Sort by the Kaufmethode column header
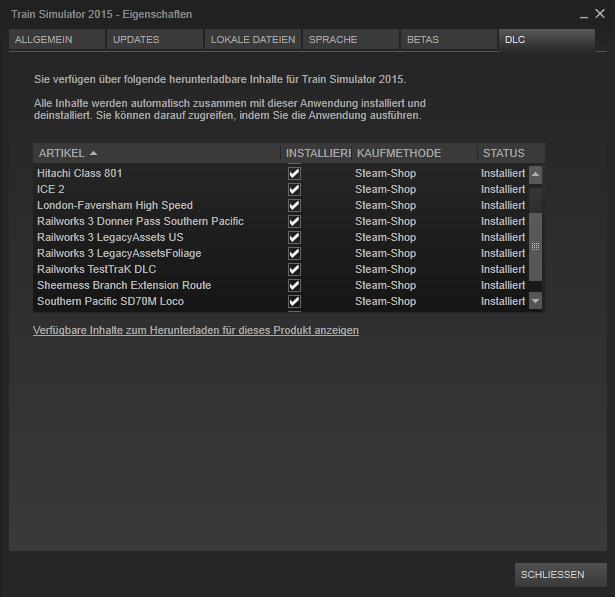 (x=415, y=153)
